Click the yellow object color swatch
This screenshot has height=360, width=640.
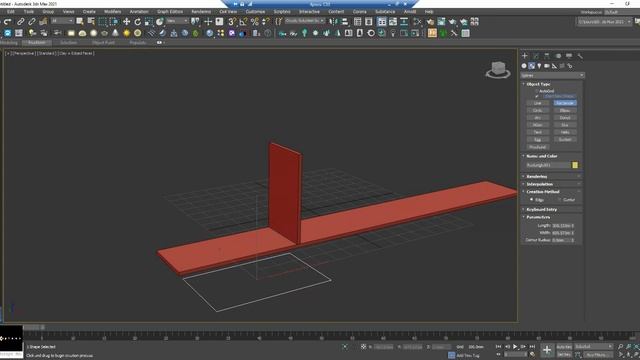tap(575, 165)
